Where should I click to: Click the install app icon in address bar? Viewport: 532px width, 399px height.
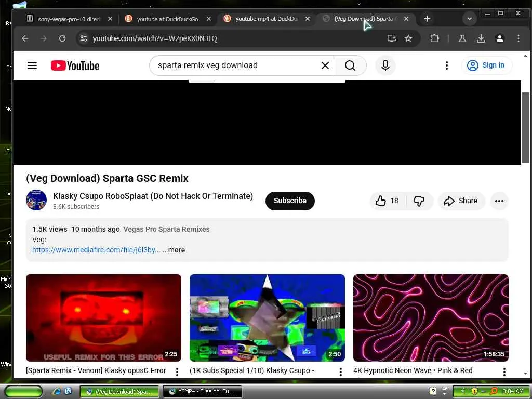[392, 38]
